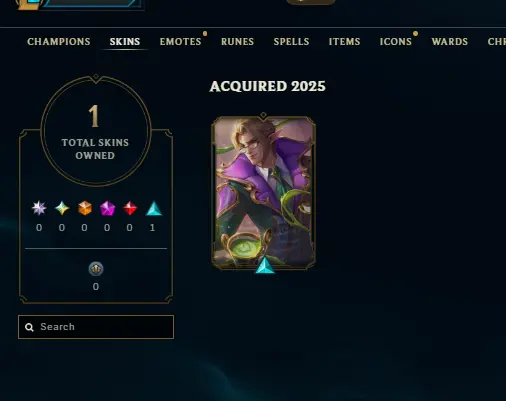
Task: Click the magnifying glass search icon
Action: [29, 327]
